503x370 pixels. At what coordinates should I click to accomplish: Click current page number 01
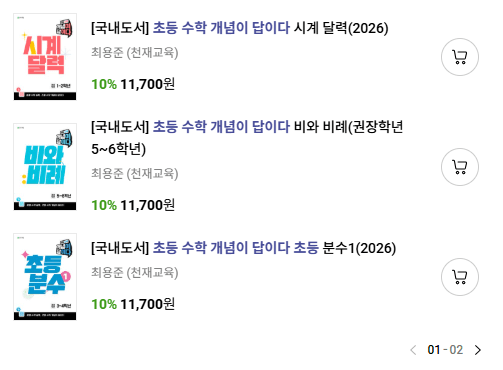(x=434, y=350)
